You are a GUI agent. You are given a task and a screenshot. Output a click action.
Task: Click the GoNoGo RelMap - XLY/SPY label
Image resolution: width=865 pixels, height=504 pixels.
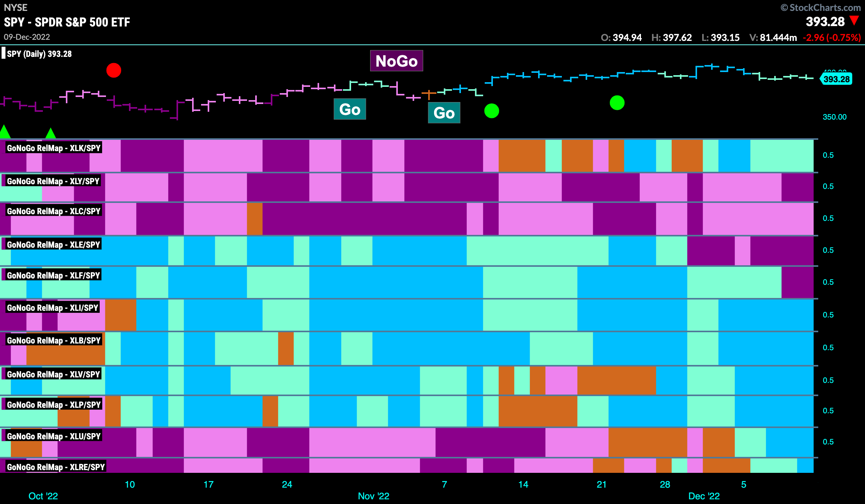point(53,181)
